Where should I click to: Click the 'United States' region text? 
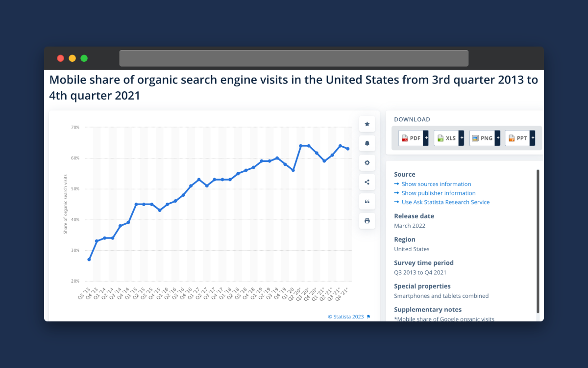click(412, 249)
